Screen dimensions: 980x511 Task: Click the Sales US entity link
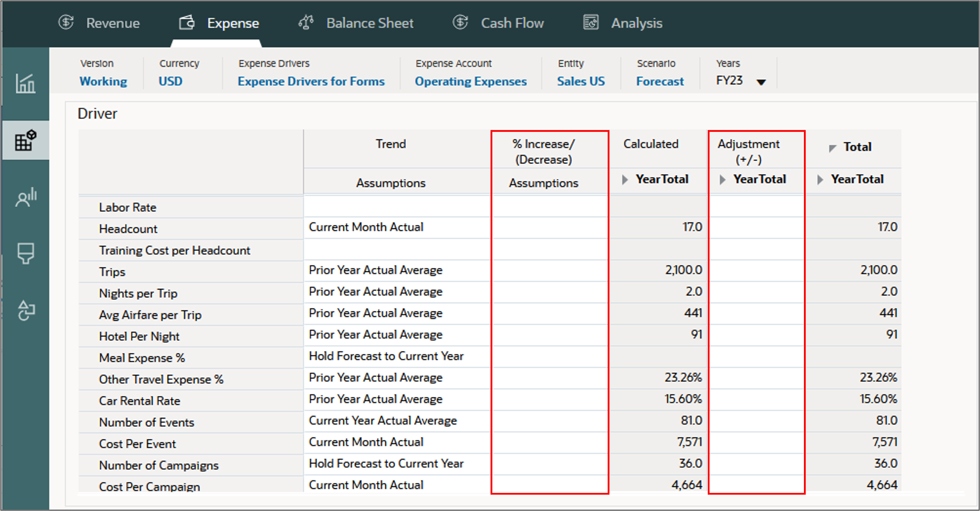(x=581, y=81)
